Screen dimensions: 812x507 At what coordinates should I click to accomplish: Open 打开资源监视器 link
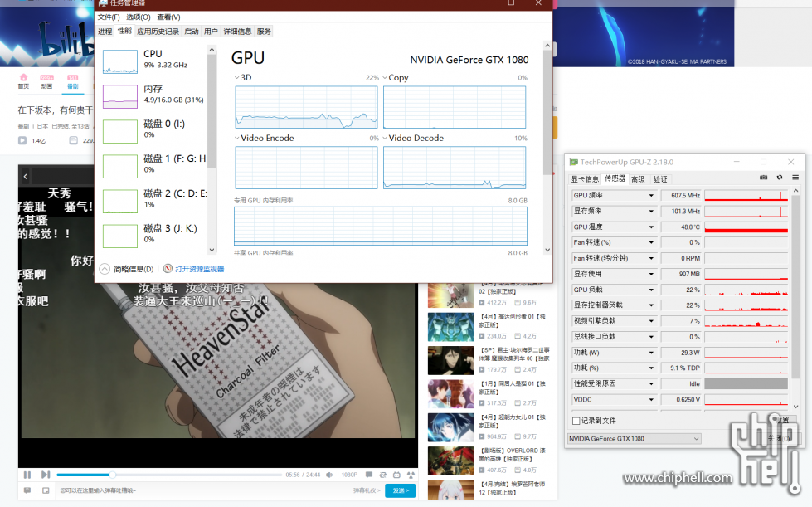tap(194, 269)
